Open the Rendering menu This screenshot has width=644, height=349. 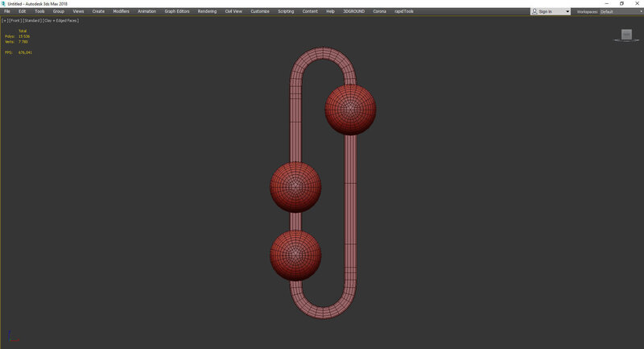[x=207, y=11]
